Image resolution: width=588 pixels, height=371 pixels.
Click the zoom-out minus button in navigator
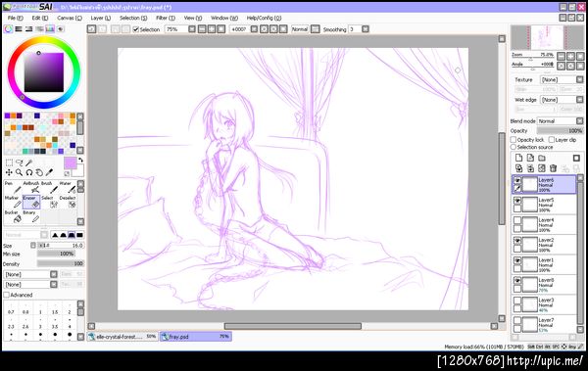(561, 56)
